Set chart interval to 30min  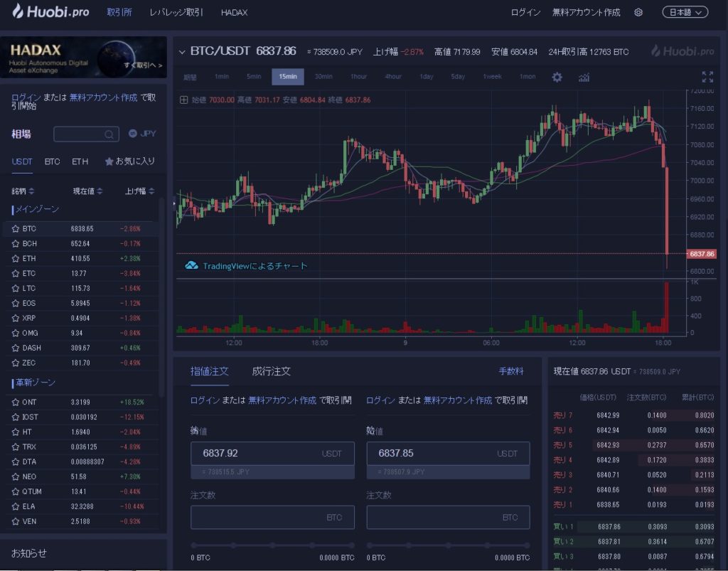[x=323, y=77]
